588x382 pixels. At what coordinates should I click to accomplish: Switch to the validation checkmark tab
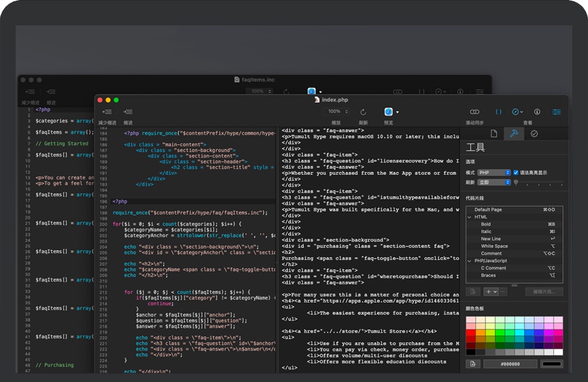click(534, 134)
